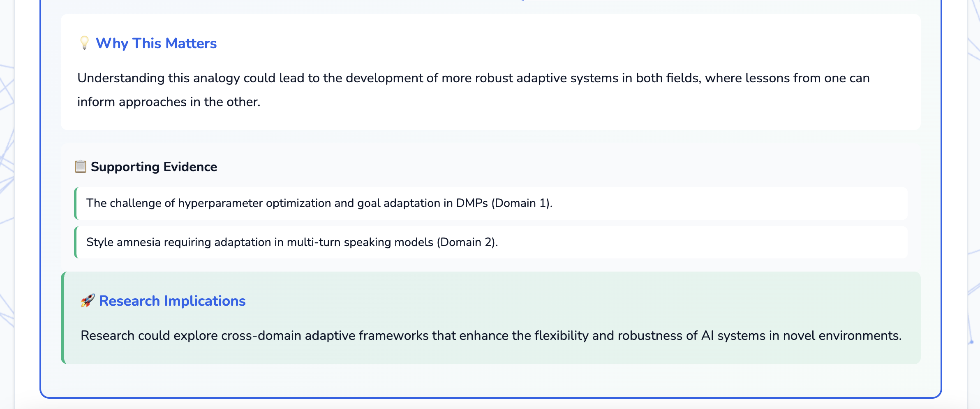This screenshot has width=980, height=409.
Task: Click the "Supporting Evidence" heading
Action: pyautogui.click(x=154, y=167)
